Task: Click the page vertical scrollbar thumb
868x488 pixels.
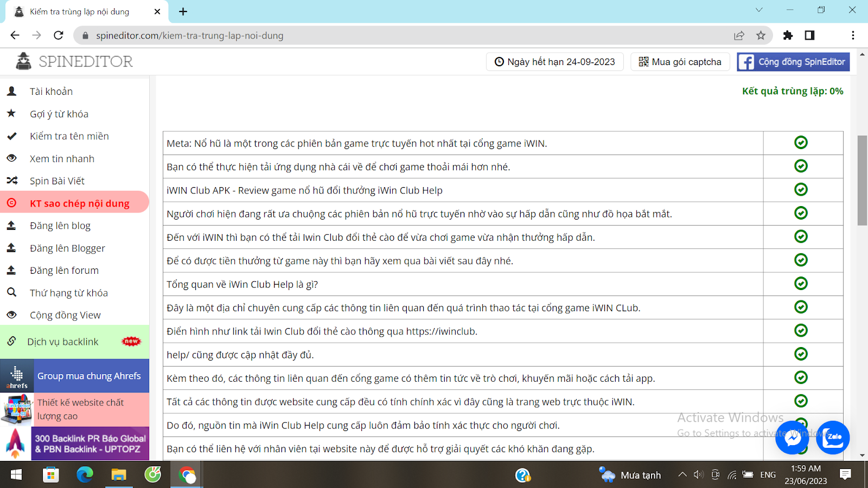Action: pos(862,180)
